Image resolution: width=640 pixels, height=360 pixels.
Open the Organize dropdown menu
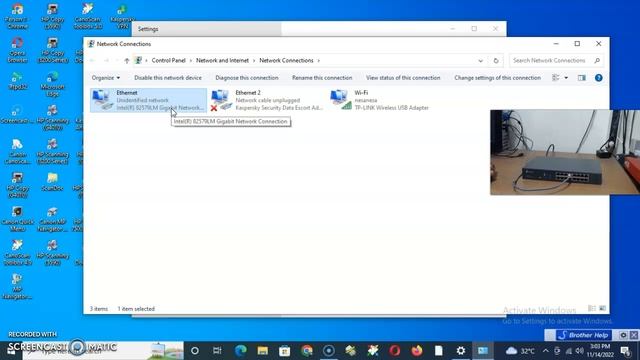click(x=106, y=78)
